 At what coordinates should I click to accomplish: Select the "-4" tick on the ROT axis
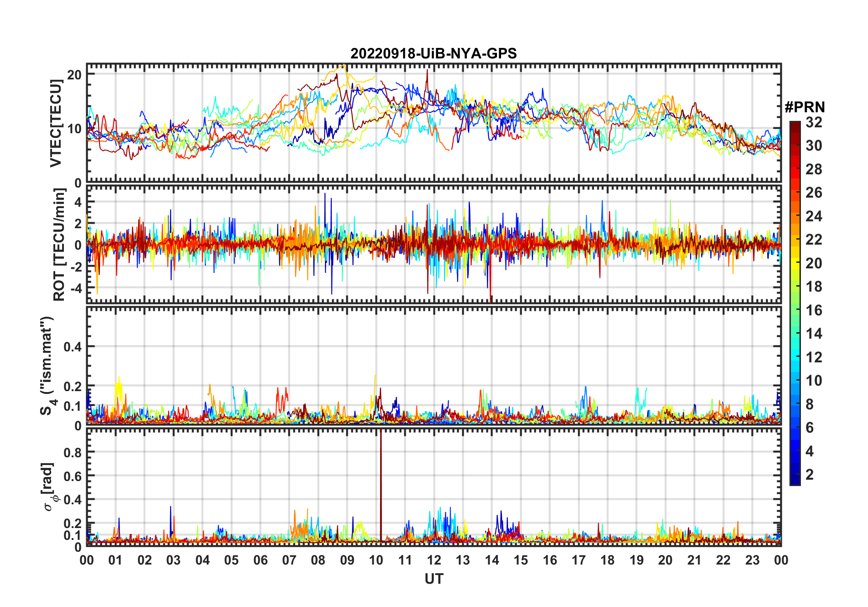[x=75, y=288]
